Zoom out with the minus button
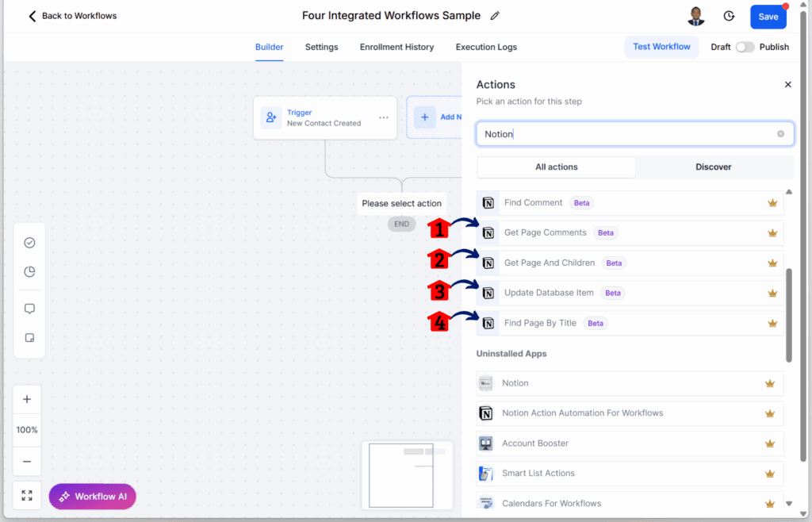This screenshot has height=522, width=812. pyautogui.click(x=27, y=462)
